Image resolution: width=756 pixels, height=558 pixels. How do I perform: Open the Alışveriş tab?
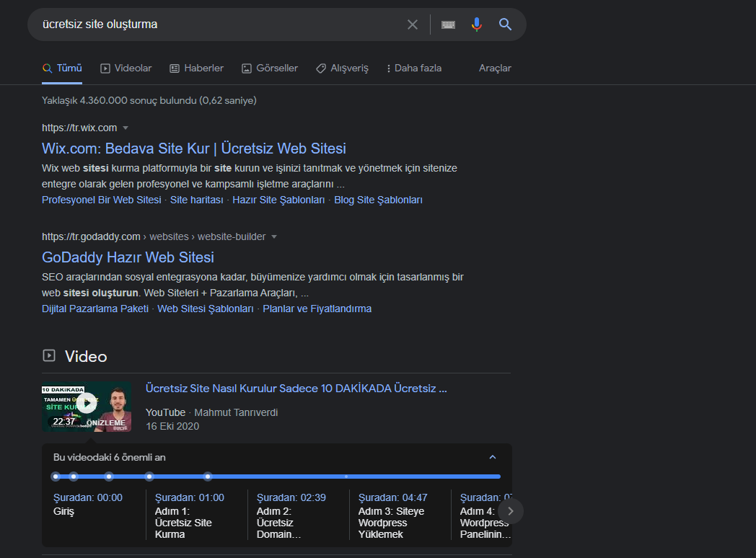pyautogui.click(x=343, y=68)
